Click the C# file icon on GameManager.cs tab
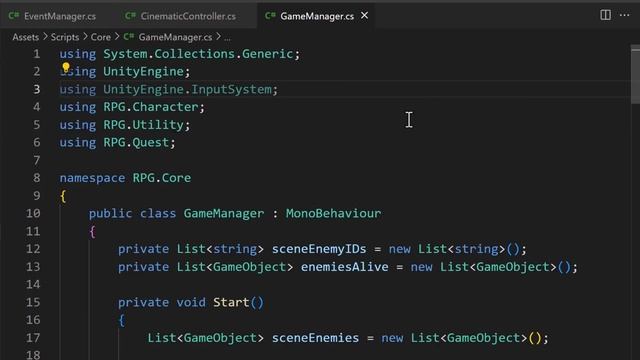The width and height of the screenshot is (640, 360). tap(270, 16)
